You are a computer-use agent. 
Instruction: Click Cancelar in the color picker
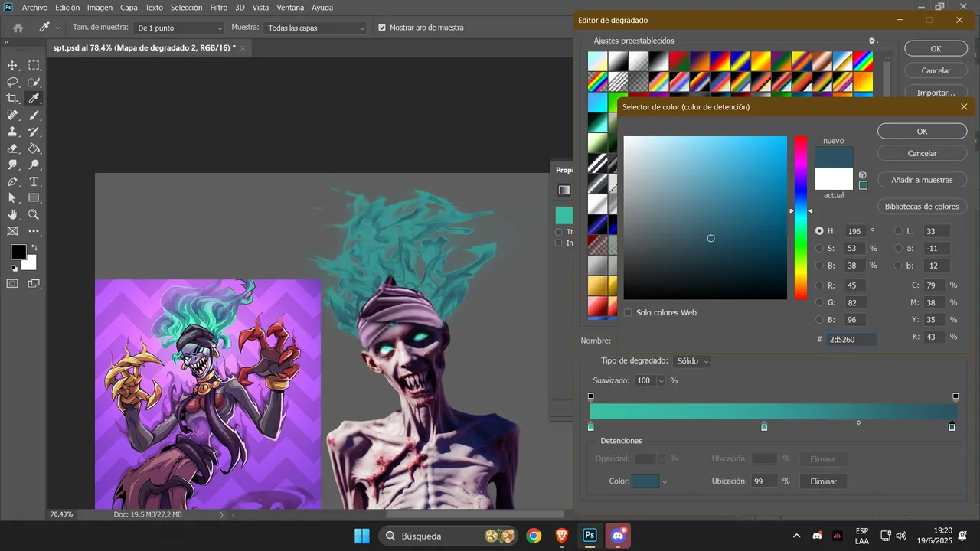922,153
